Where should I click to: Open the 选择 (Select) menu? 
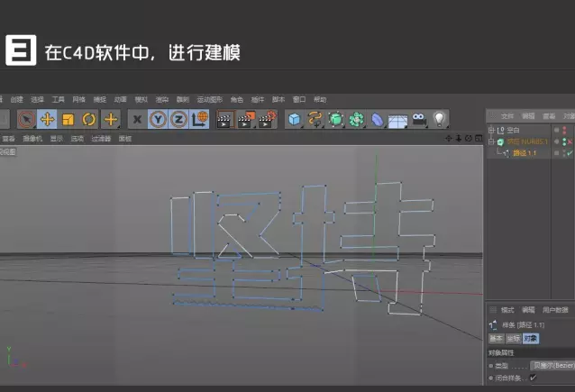37,99
